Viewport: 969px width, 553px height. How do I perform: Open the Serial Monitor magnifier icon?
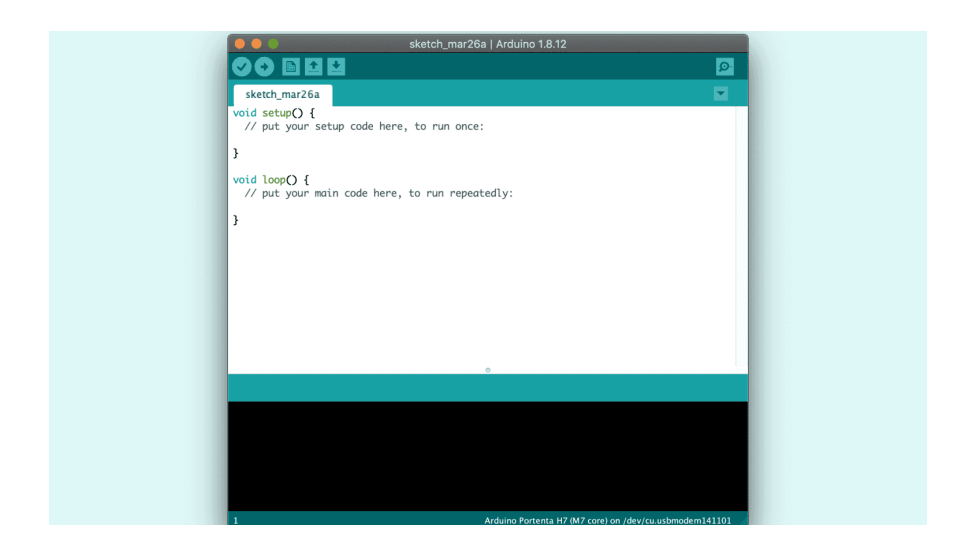point(724,67)
